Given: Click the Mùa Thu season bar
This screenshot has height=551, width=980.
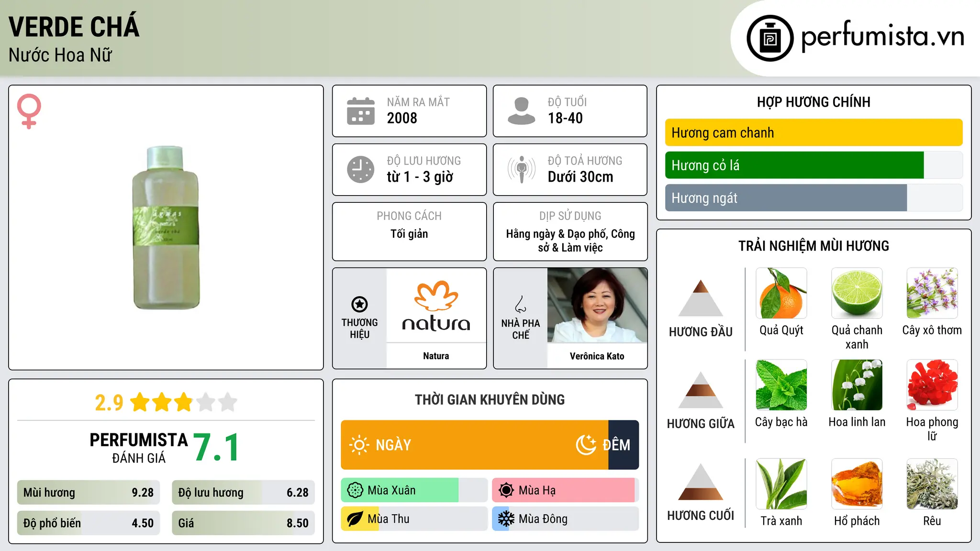Looking at the screenshot, I should click(x=414, y=519).
